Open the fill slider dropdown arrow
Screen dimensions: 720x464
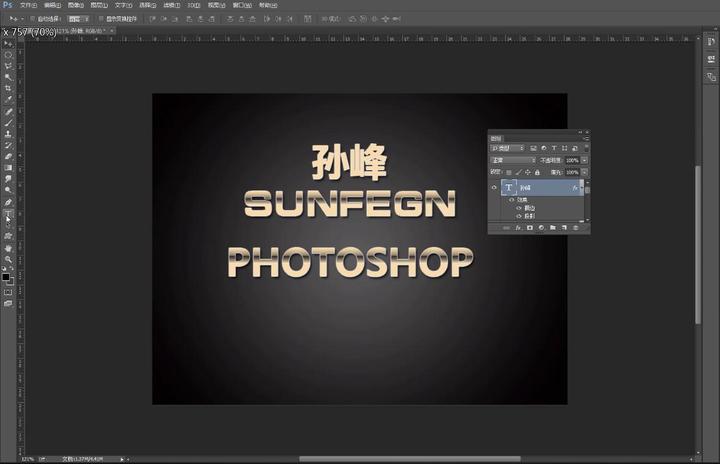(x=585, y=172)
